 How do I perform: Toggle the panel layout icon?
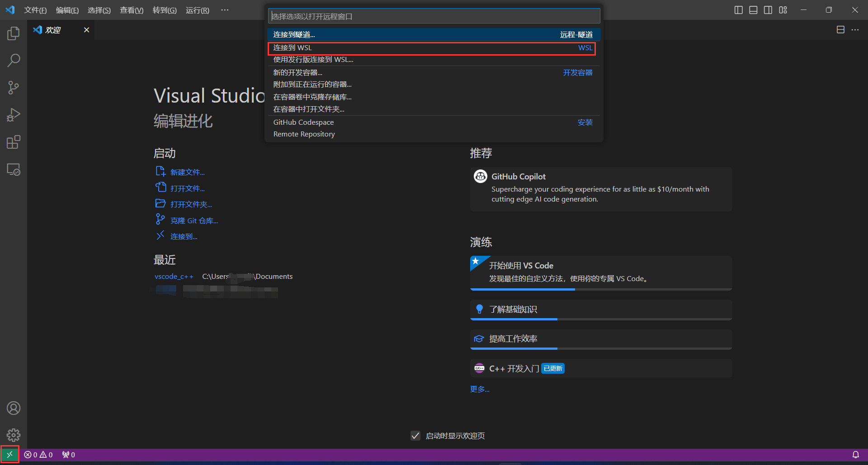(753, 10)
